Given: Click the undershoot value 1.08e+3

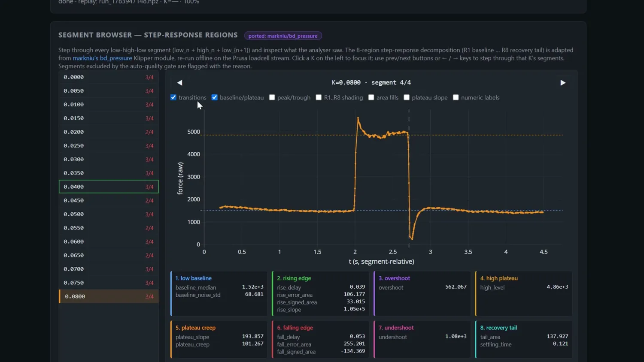Looking at the screenshot, I should [456, 336].
